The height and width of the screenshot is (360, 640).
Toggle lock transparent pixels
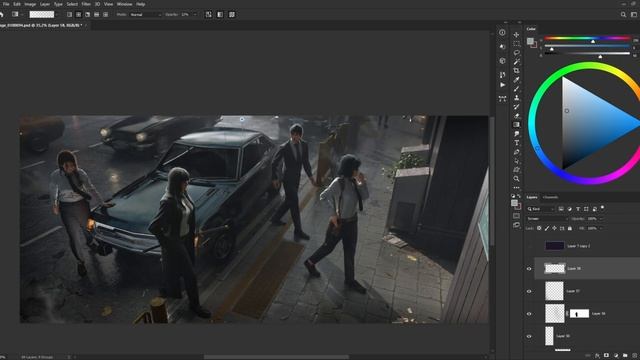539,228
